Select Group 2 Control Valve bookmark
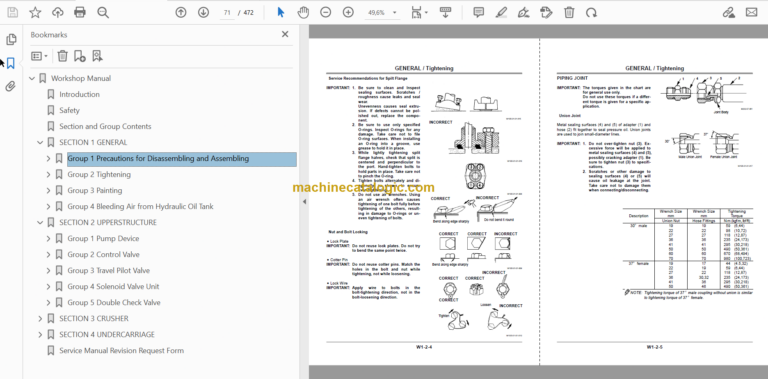Screen dimensions: 768x379 [103, 255]
